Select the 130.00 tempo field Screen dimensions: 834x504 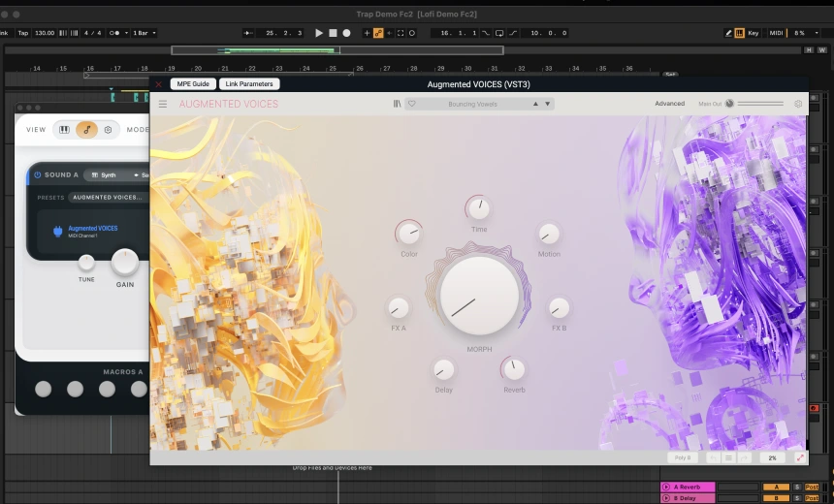coord(45,33)
